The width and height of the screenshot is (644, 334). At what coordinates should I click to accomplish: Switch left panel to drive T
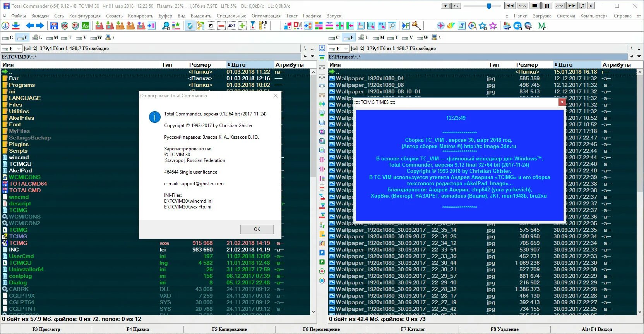pos(67,38)
